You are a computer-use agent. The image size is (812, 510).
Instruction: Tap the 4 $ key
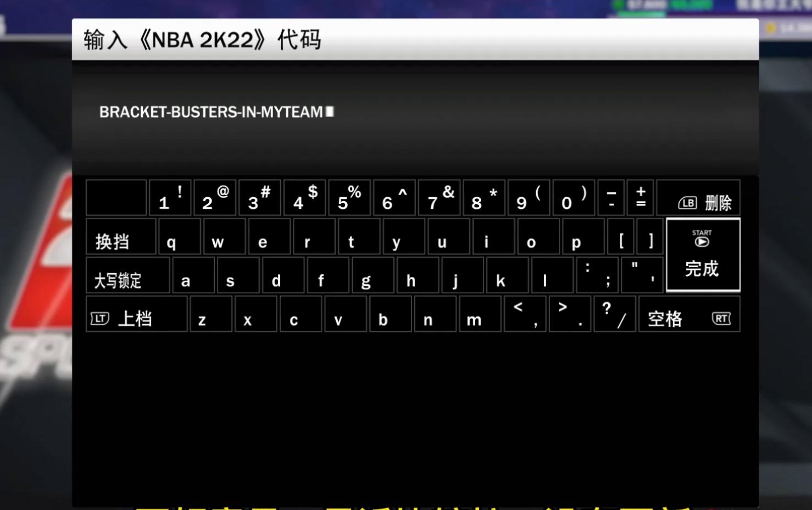(x=305, y=198)
